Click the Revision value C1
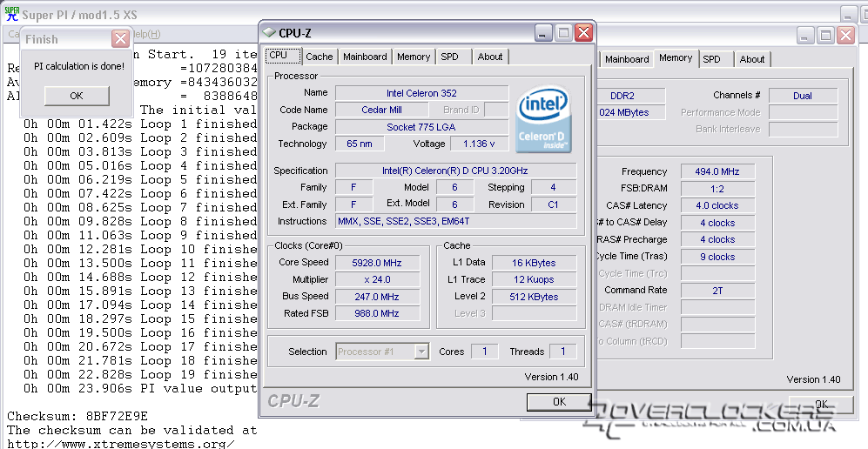 (554, 204)
